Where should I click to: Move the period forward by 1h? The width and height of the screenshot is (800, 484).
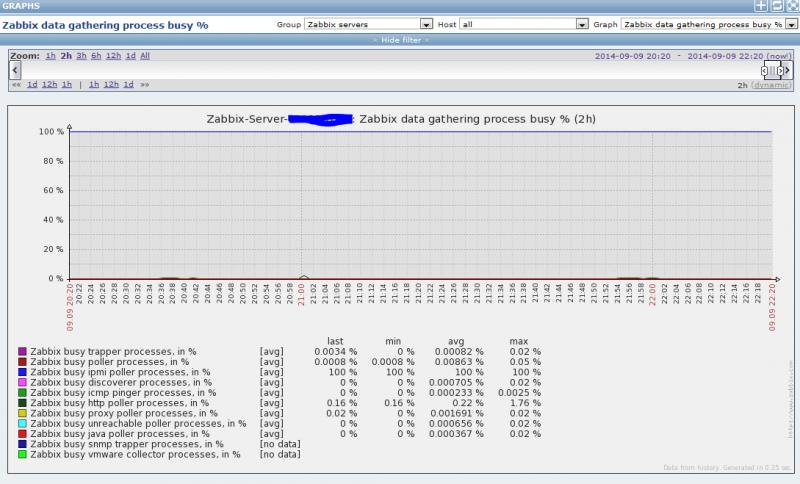click(x=94, y=84)
